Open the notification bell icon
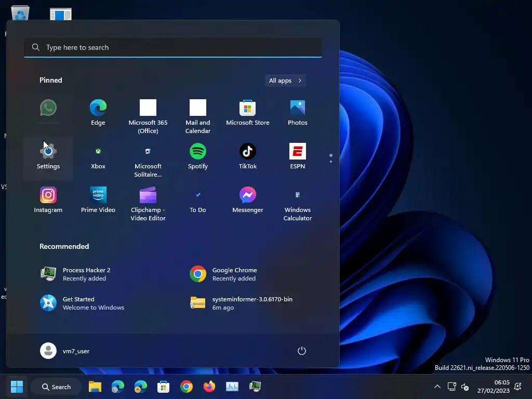The height and width of the screenshot is (399, 532). [518, 387]
